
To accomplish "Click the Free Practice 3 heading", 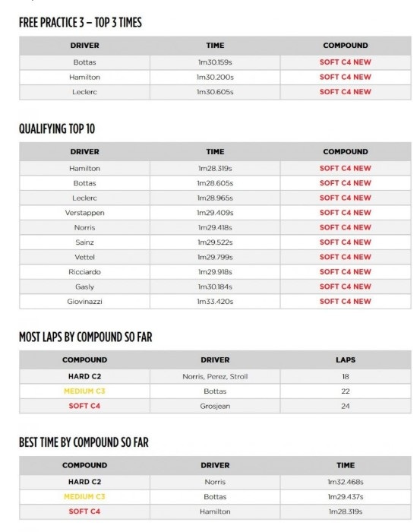I will [81, 22].
